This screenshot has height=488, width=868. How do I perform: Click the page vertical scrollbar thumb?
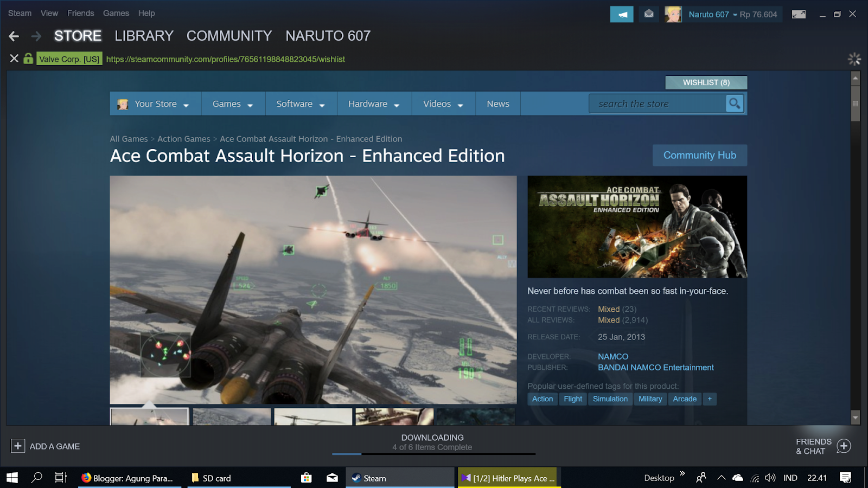pos(856,103)
